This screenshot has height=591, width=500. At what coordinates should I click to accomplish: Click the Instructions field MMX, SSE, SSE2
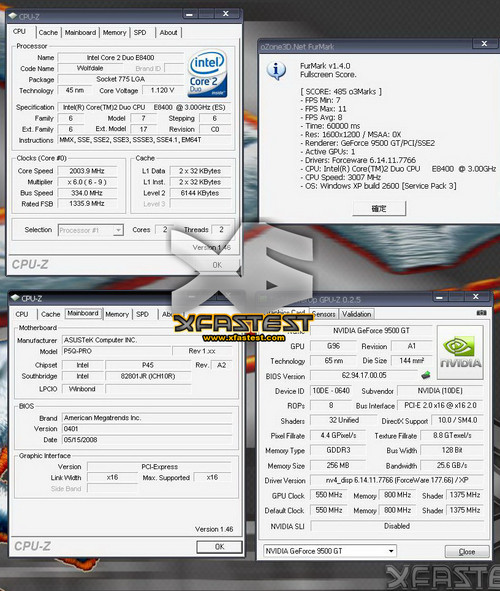tap(145, 140)
